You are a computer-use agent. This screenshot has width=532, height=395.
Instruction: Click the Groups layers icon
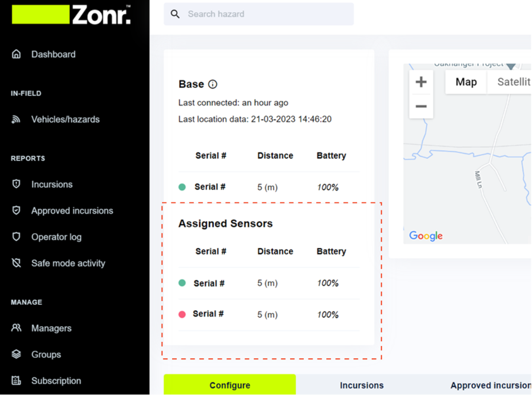(17, 354)
